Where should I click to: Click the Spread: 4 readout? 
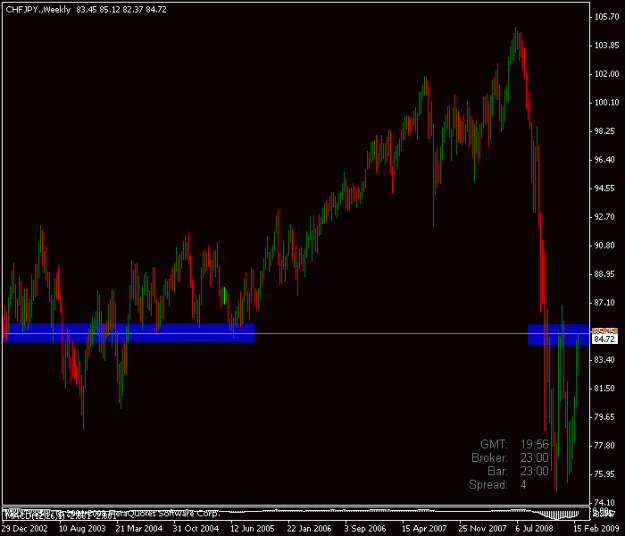pyautogui.click(x=497, y=485)
